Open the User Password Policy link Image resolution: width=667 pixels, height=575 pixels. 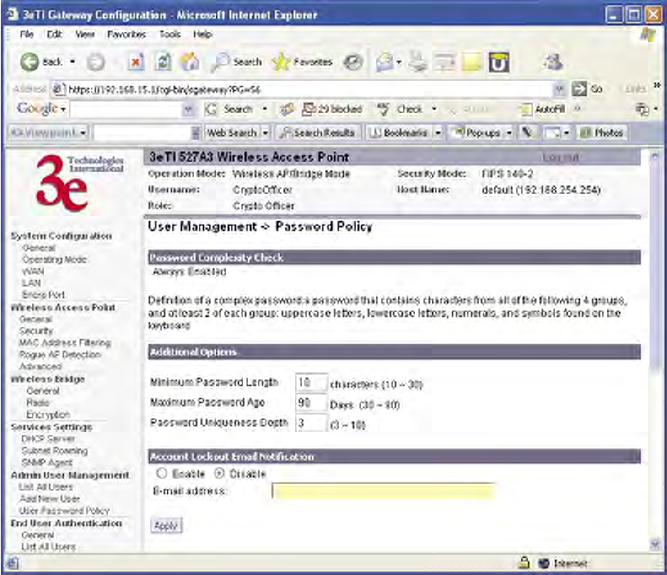[64, 510]
